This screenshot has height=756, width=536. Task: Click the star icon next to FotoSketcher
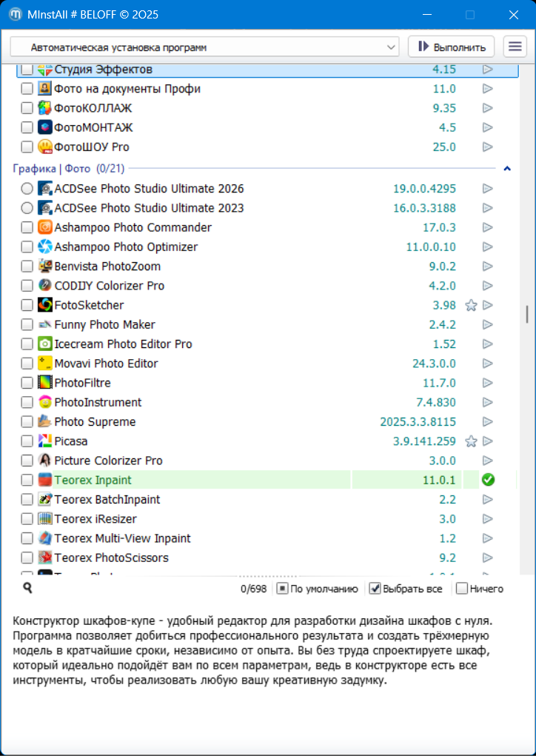pyautogui.click(x=471, y=305)
